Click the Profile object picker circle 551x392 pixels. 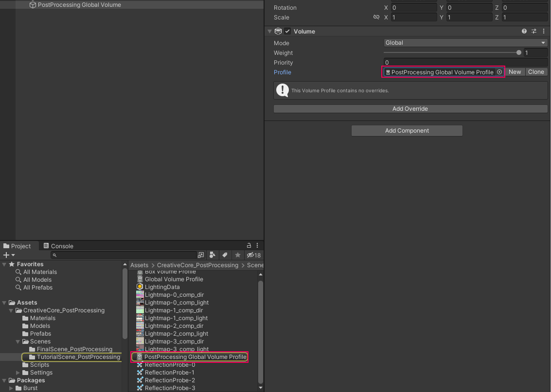[x=499, y=72]
